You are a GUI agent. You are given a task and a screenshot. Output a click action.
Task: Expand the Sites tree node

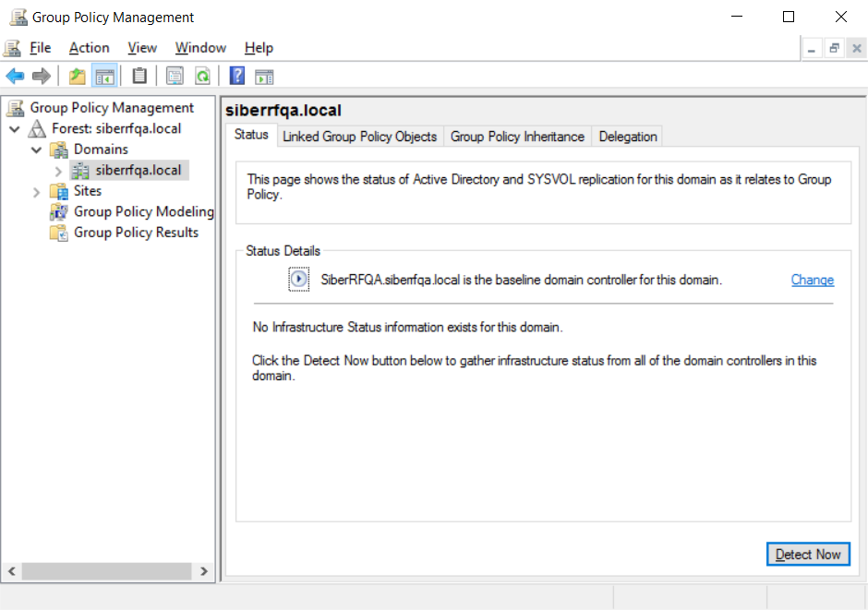[37, 191]
